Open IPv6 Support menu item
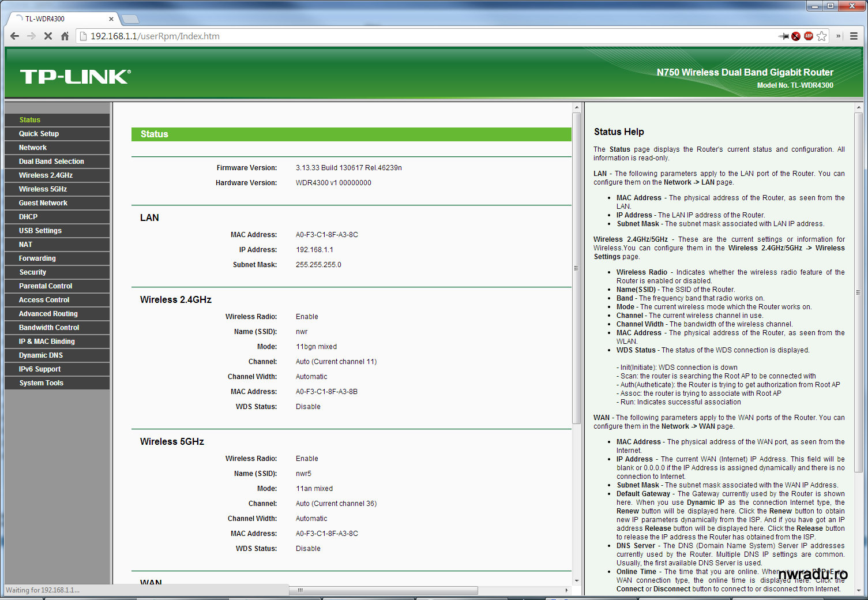Viewport: 868px width, 600px height. click(x=57, y=369)
